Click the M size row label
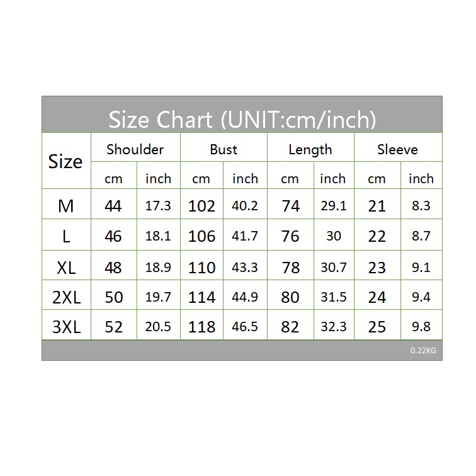Viewport: 476px width, 476px height. click(x=65, y=206)
